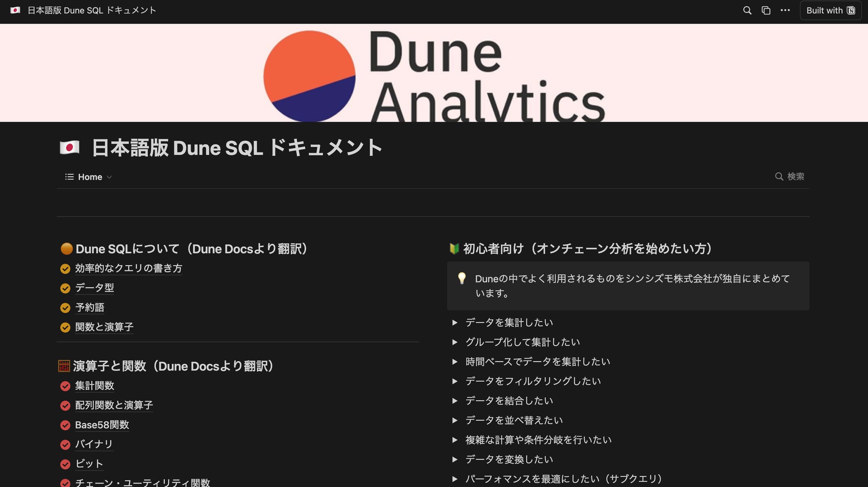
Task: Click the list view icon next to Home
Action: (69, 177)
